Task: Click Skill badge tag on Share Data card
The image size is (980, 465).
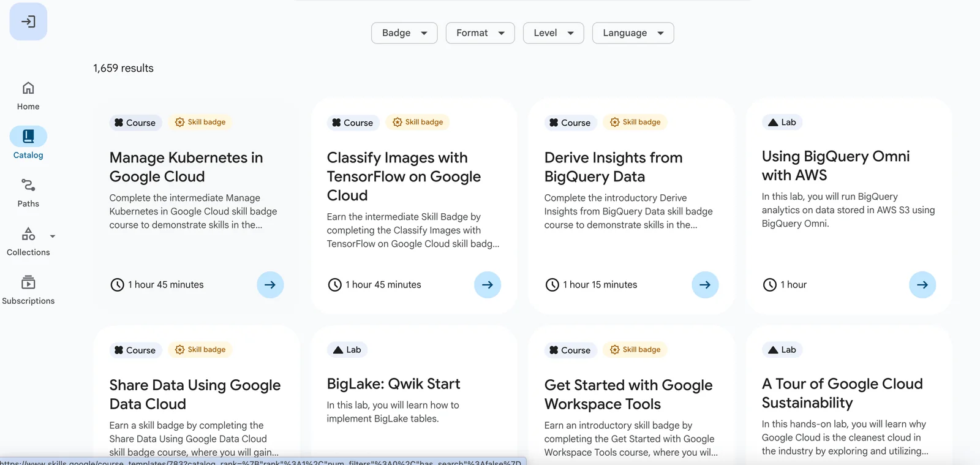Action: pyautogui.click(x=200, y=350)
